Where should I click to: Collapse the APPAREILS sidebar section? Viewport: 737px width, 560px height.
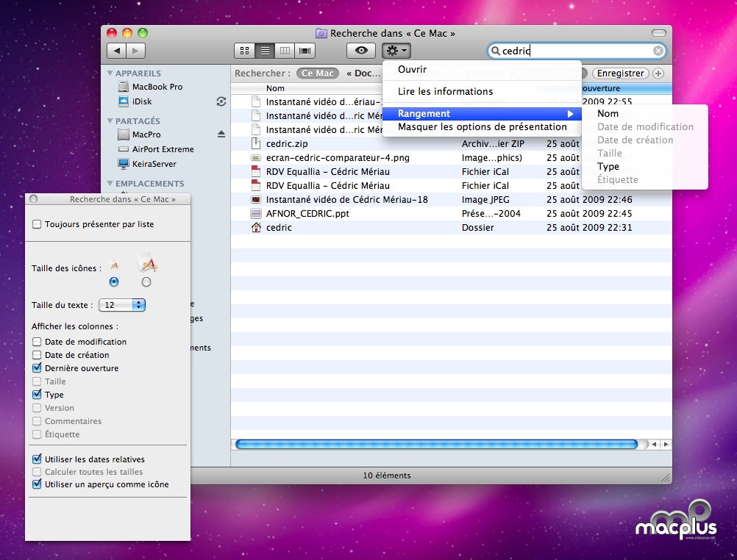[110, 73]
